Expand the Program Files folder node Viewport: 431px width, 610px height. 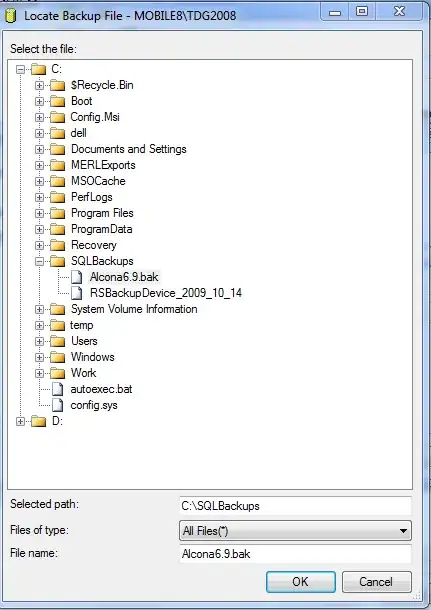coord(39,213)
